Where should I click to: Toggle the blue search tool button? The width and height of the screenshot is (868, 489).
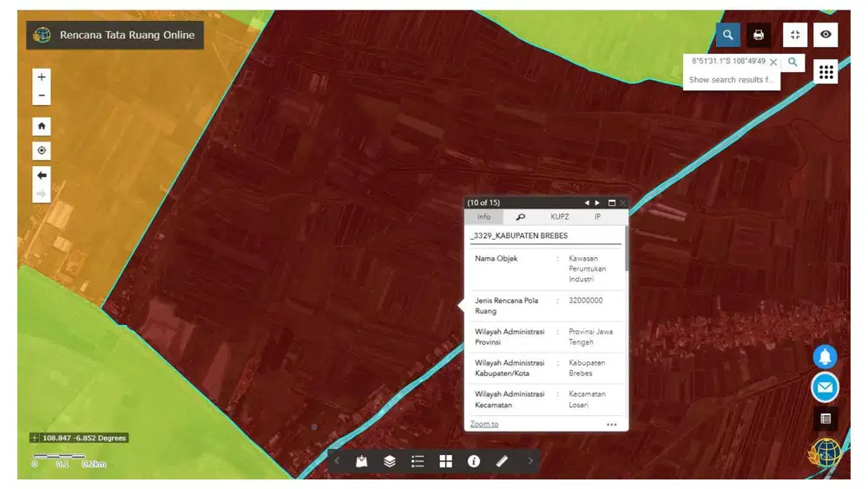click(727, 35)
